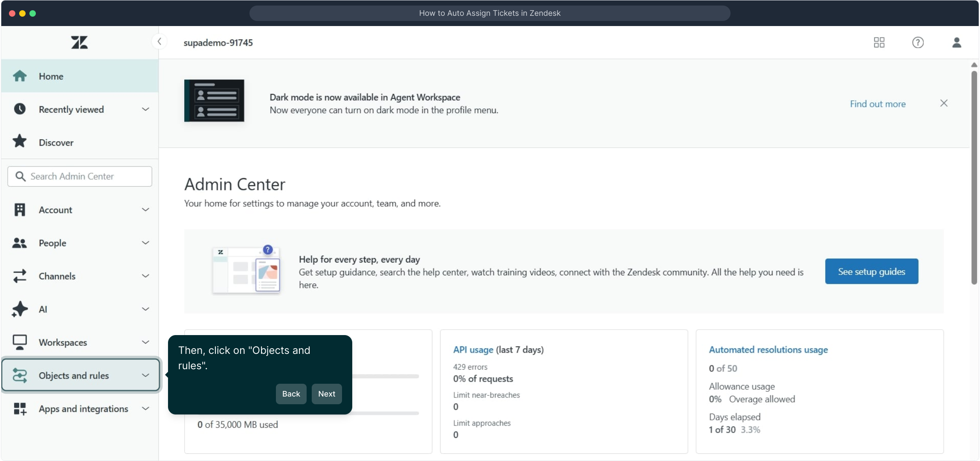Dismiss the dark mode banner
Screen dimensions: 980x461
[944, 103]
